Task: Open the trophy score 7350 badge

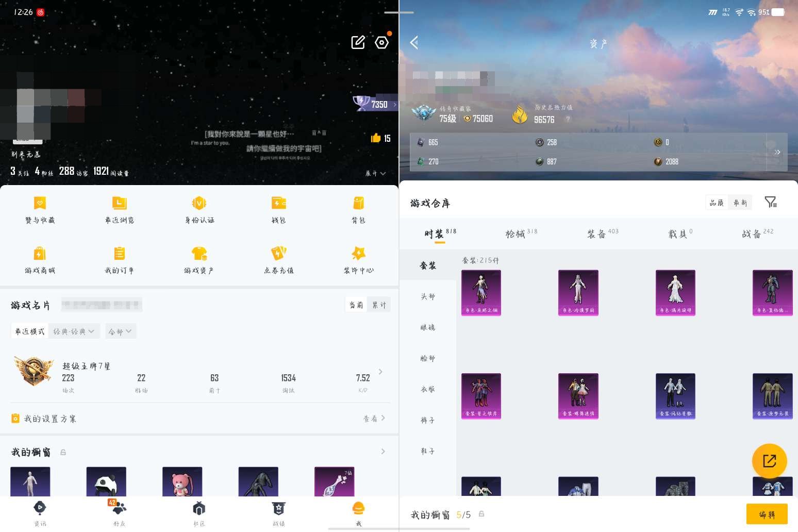Action: (375, 104)
